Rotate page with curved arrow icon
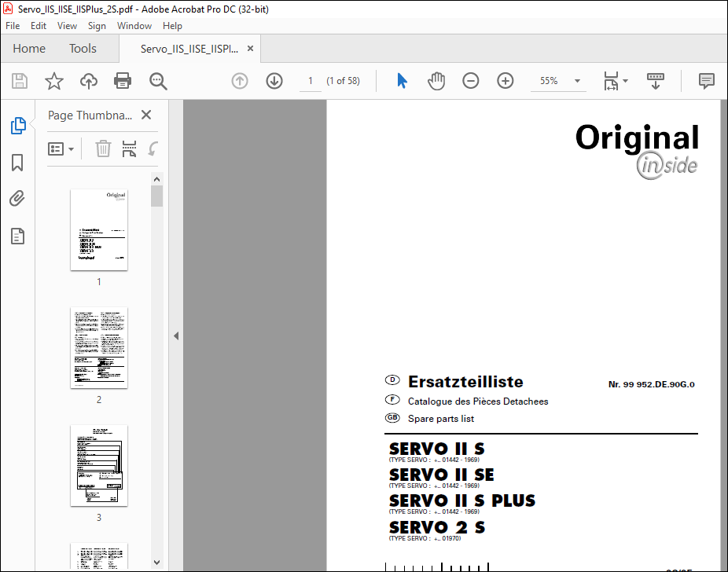728x572 pixels. click(153, 149)
